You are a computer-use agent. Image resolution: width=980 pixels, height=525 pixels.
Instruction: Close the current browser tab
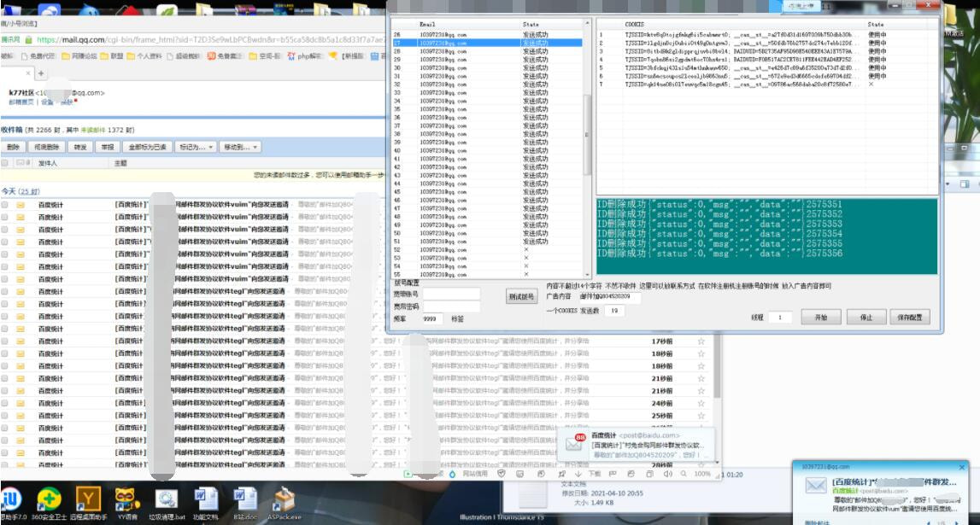(27, 73)
